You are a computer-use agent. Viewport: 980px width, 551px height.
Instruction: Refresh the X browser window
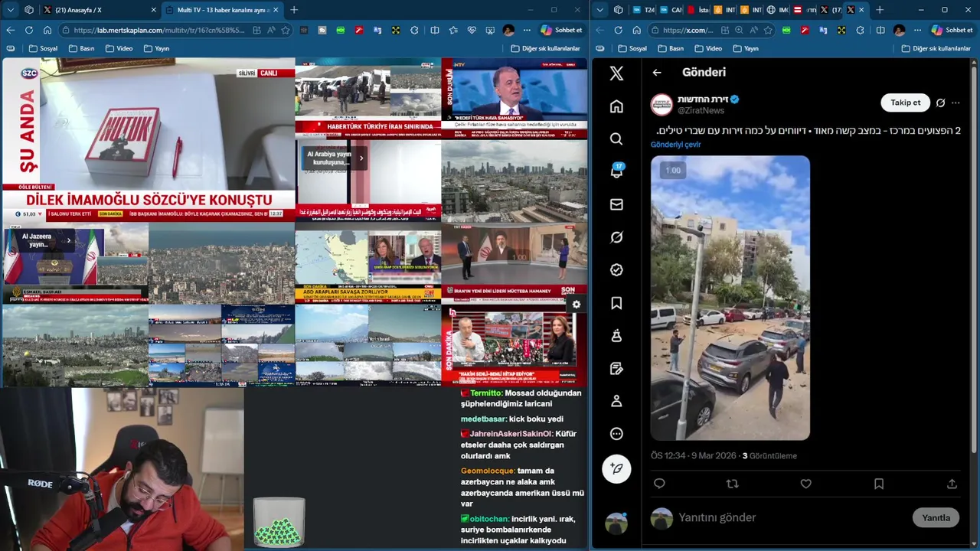(x=617, y=30)
